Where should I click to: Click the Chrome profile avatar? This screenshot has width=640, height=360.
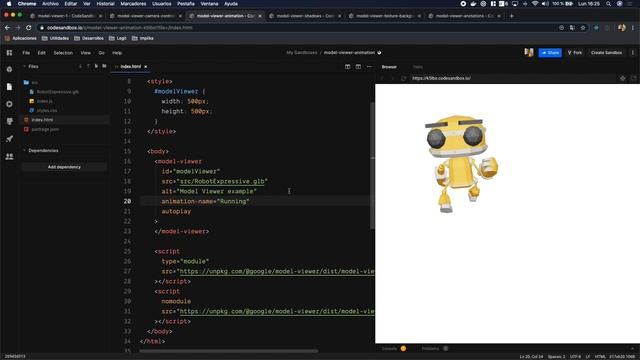coord(622,27)
